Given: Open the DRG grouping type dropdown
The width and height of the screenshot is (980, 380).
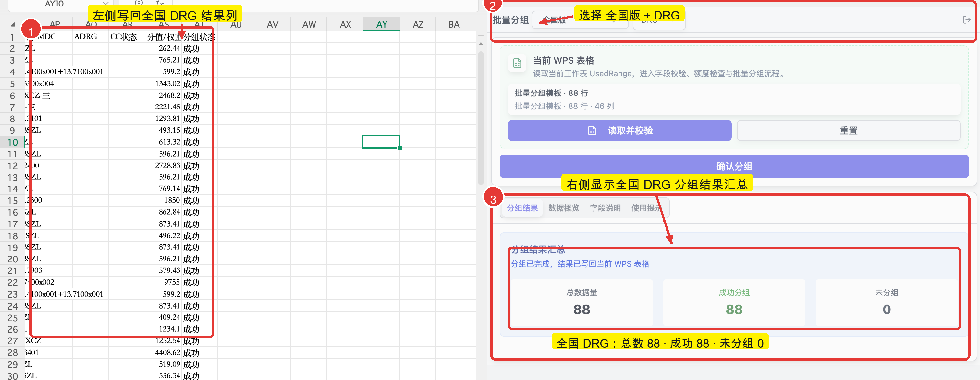Looking at the screenshot, I should pyautogui.click(x=659, y=20).
